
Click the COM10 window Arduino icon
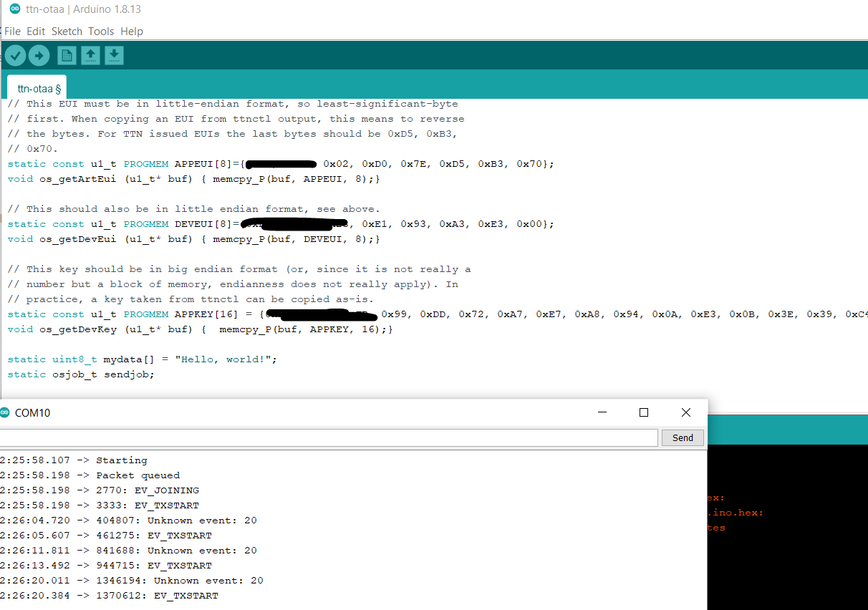pyautogui.click(x=5, y=412)
